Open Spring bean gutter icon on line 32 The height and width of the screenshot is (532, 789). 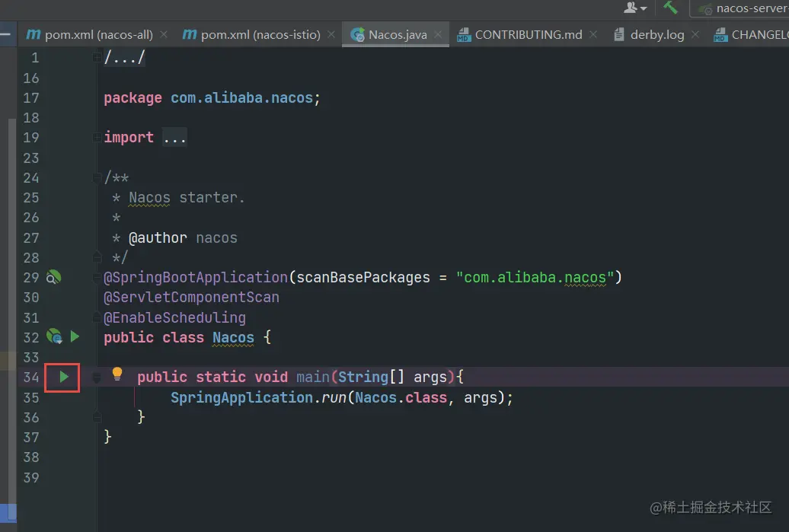click(54, 336)
